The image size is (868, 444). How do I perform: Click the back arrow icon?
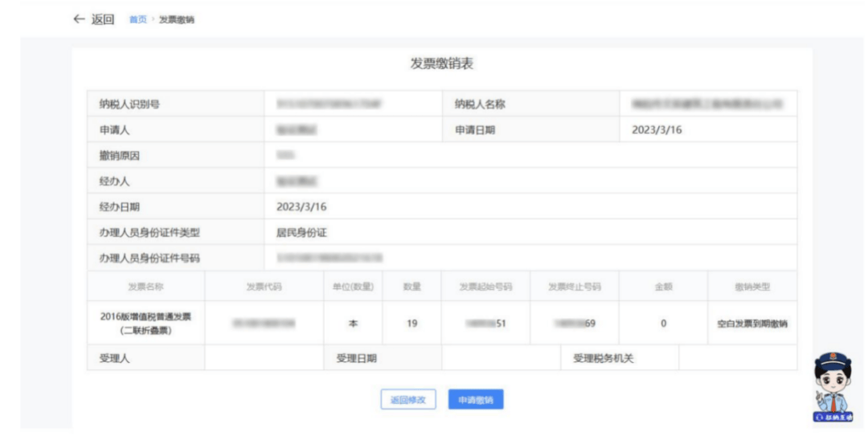click(78, 19)
